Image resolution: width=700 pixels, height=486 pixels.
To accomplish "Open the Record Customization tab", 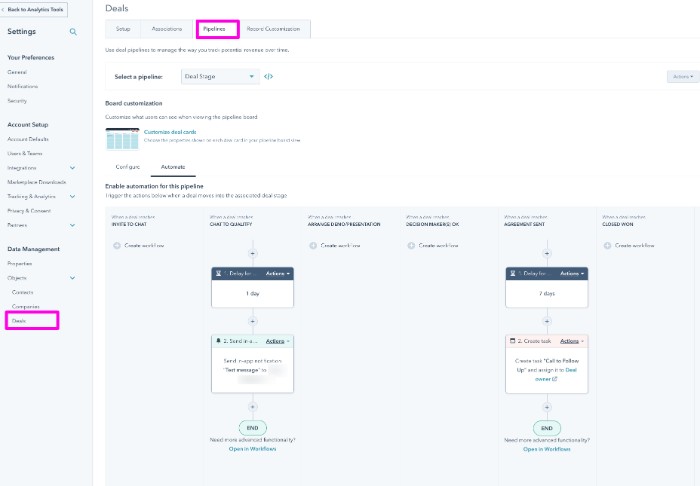I will coord(273,29).
